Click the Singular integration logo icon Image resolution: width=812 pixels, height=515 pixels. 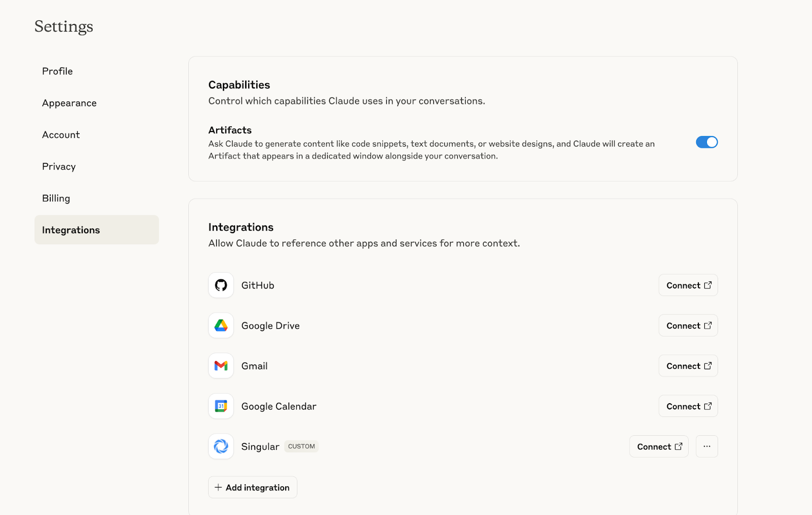click(x=221, y=446)
